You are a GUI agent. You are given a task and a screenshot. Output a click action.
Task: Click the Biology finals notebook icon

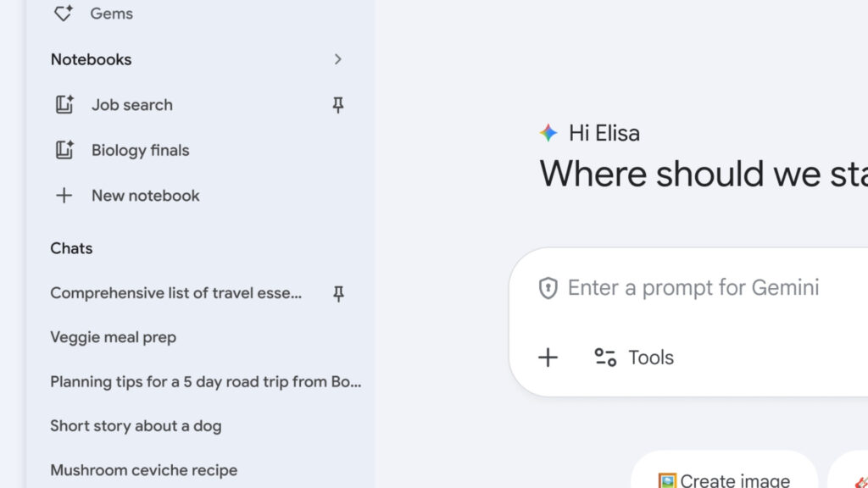pos(64,150)
